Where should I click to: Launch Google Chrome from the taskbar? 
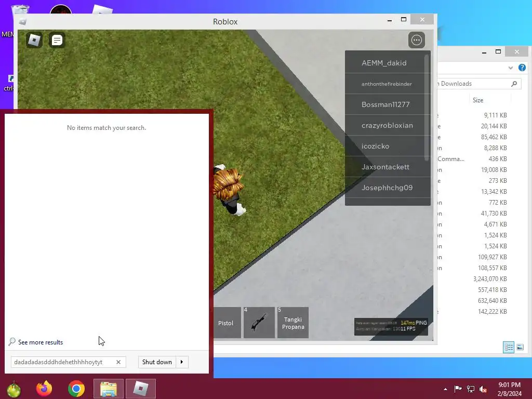click(x=76, y=389)
